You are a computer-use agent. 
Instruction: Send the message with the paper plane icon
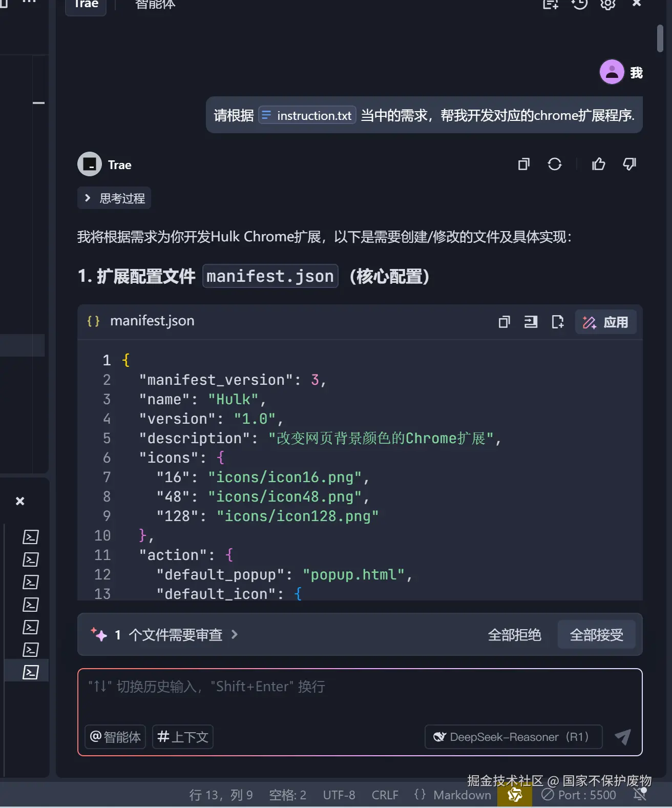click(x=623, y=737)
